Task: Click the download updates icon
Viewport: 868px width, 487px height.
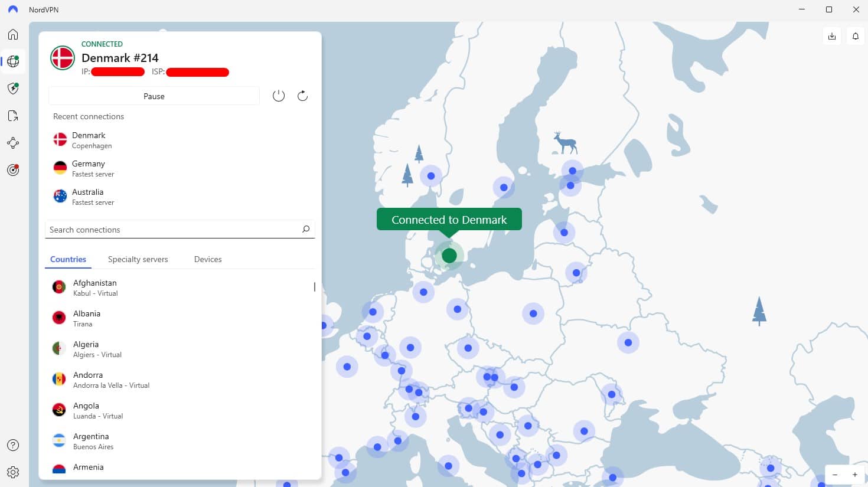Action: 832,36
